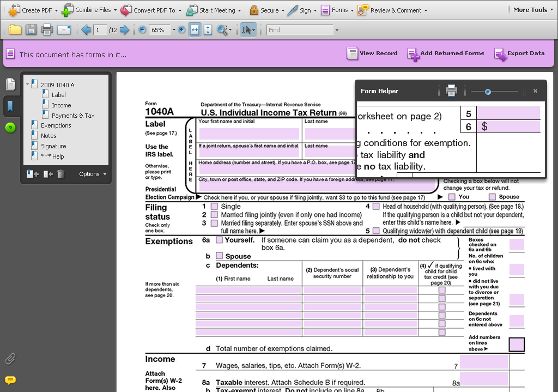The height and width of the screenshot is (392, 558).
Task: Click the Open folder icon
Action: [15, 30]
